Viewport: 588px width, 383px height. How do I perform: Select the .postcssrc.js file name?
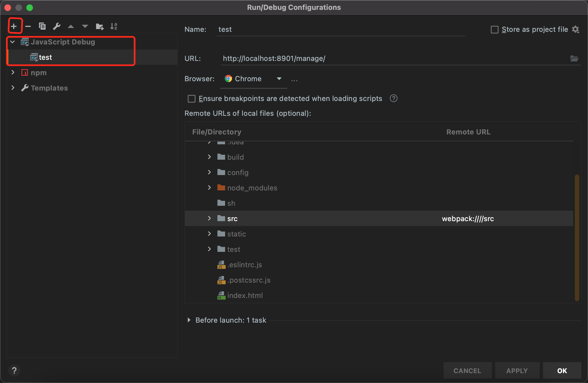coord(249,280)
